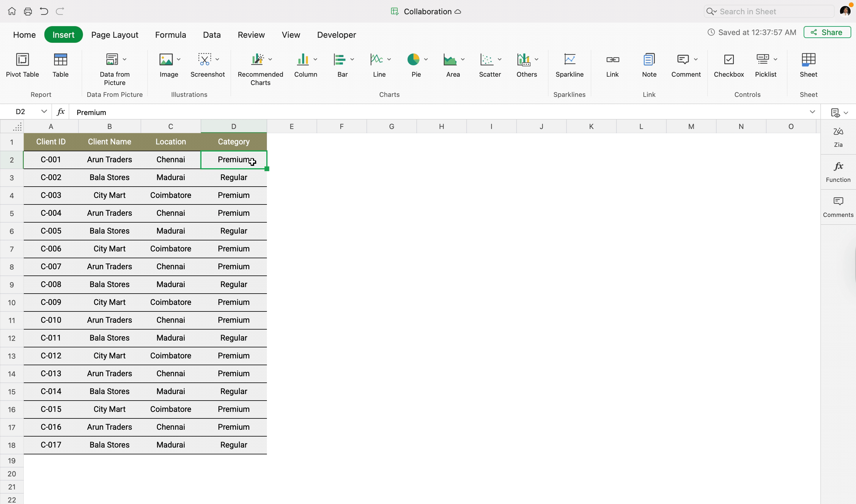
Task: Open the cell reference name box dropdown
Action: click(44, 112)
